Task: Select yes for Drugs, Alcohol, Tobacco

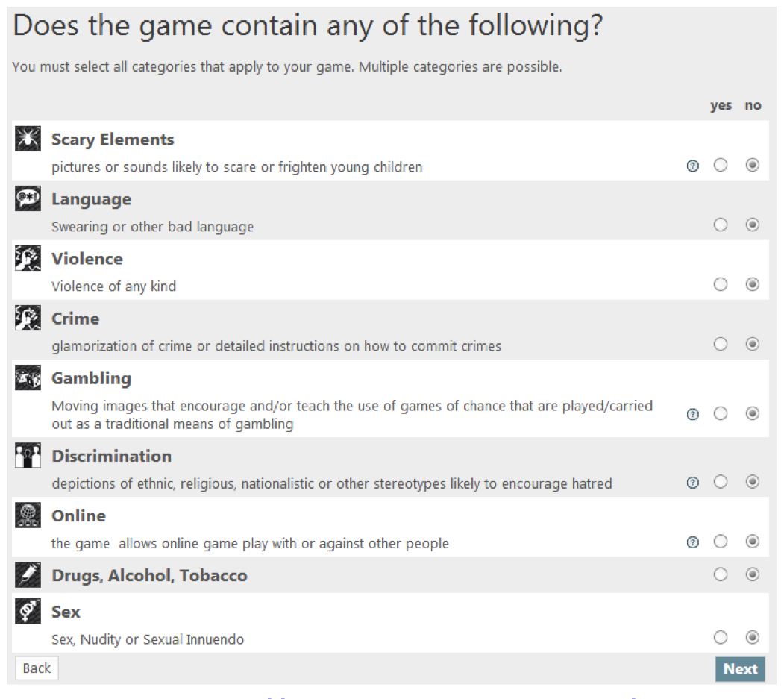Action: (x=720, y=574)
